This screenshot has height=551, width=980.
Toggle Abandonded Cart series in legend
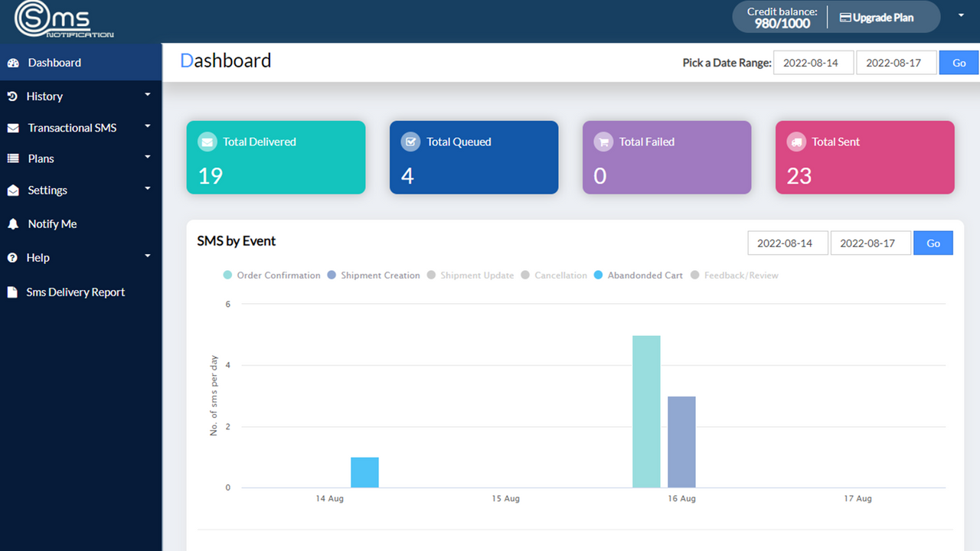pos(638,275)
